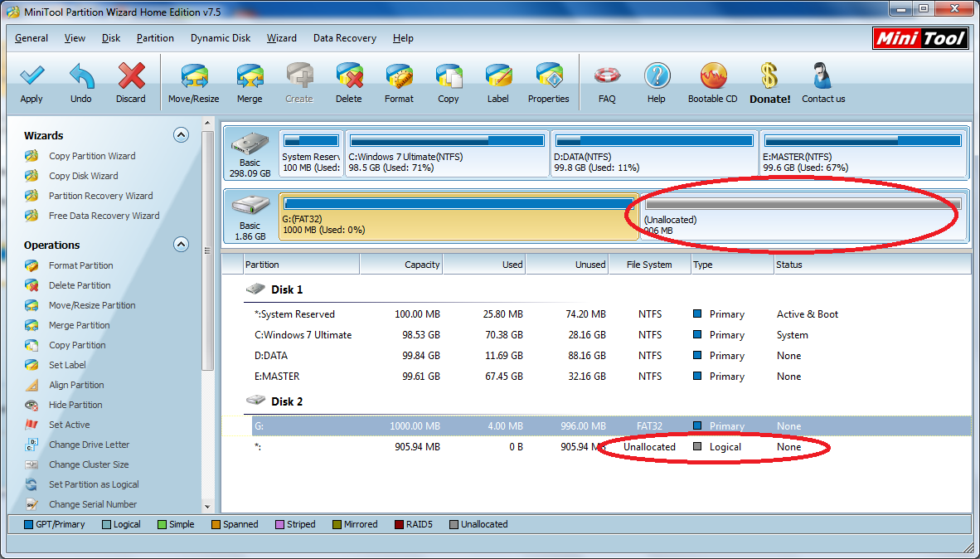
Task: Choose Format Partition in Operations
Action: pyautogui.click(x=80, y=265)
